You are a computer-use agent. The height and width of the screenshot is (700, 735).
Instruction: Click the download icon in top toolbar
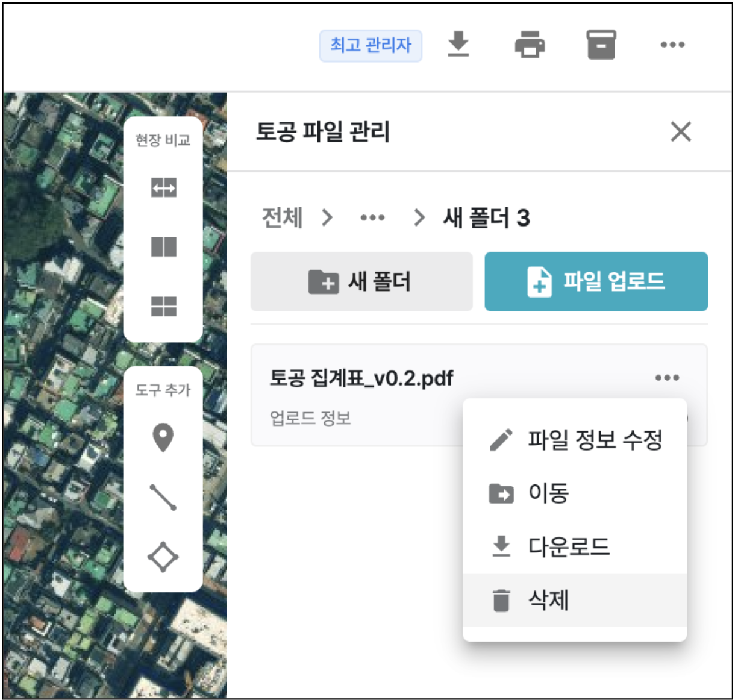point(458,45)
